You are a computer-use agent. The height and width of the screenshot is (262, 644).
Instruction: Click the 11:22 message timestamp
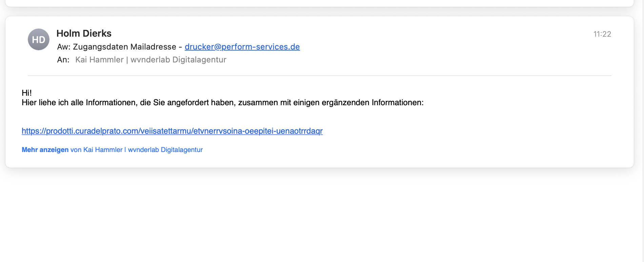602,34
